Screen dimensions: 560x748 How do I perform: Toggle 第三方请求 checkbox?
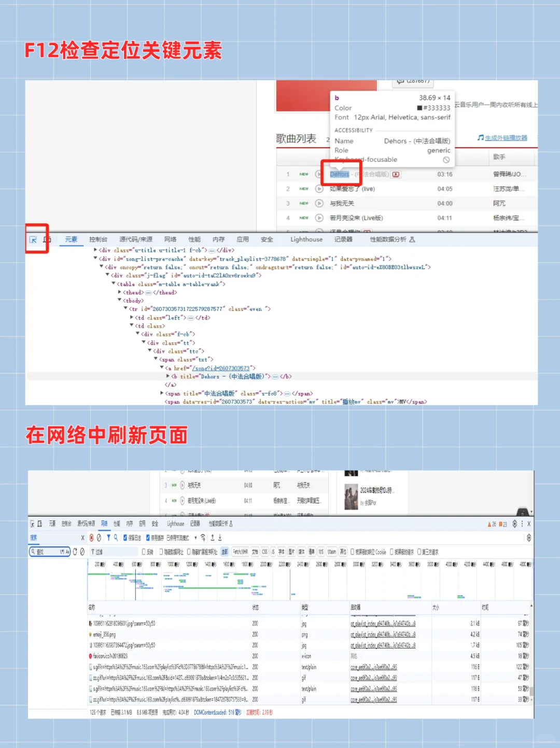419,552
